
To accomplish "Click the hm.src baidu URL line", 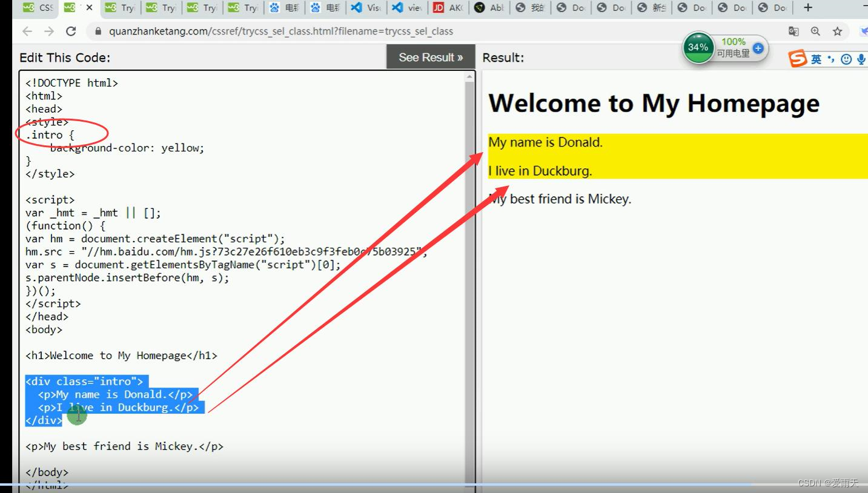I will point(227,251).
